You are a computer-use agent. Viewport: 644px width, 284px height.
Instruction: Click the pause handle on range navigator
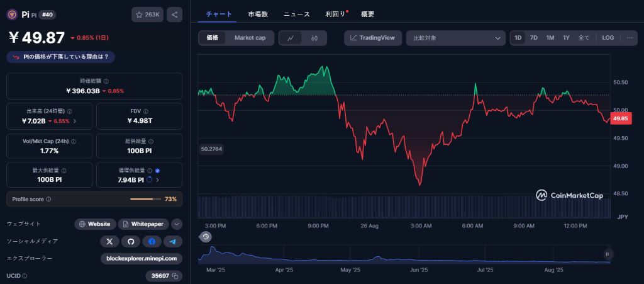[607, 254]
